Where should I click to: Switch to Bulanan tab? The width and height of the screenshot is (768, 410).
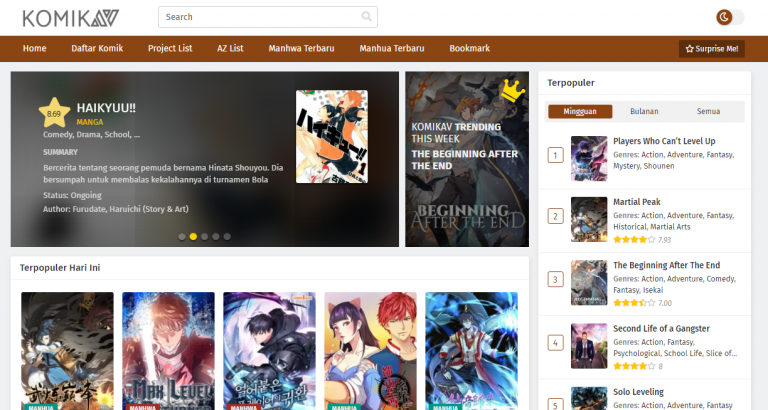click(x=644, y=112)
